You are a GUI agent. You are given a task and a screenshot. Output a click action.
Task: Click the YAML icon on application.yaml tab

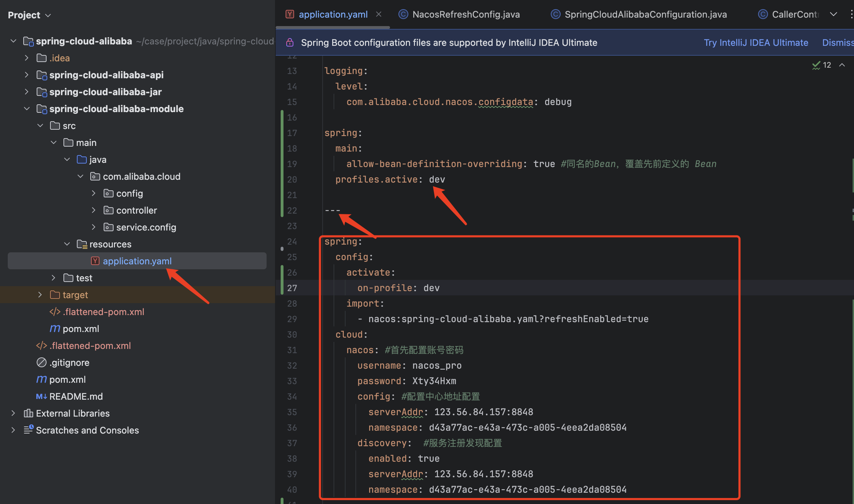tap(290, 14)
